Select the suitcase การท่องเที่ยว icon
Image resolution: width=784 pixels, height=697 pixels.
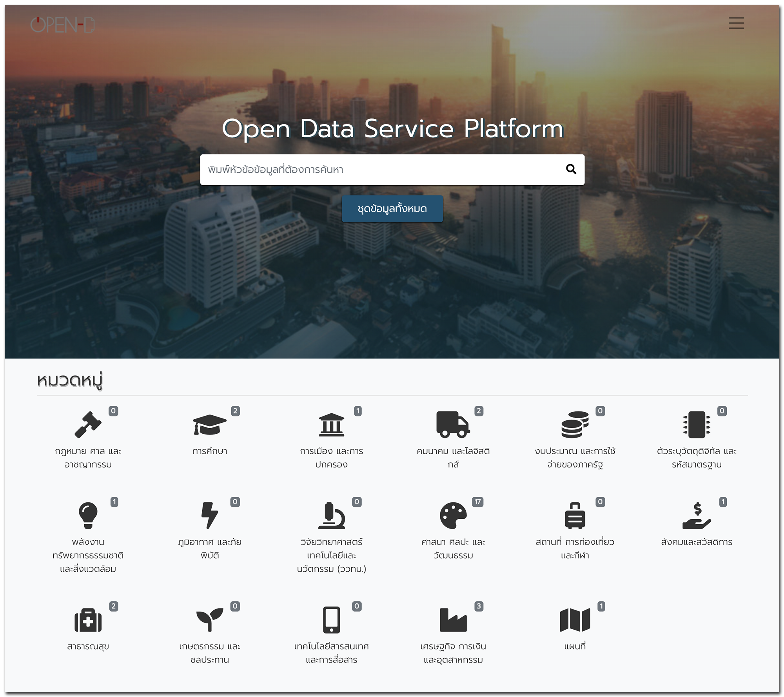[575, 516]
